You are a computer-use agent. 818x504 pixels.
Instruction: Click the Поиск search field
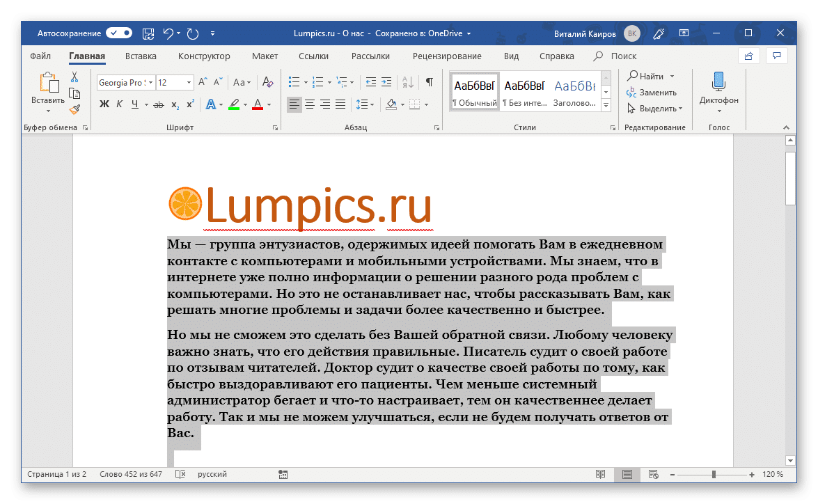(x=624, y=56)
